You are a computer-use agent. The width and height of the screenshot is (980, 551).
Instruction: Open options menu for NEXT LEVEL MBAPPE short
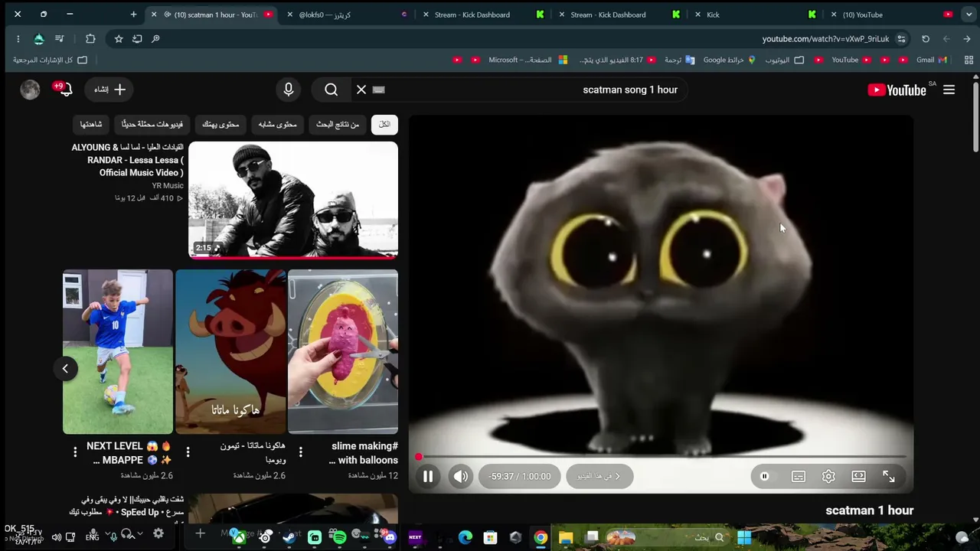pyautogui.click(x=75, y=452)
